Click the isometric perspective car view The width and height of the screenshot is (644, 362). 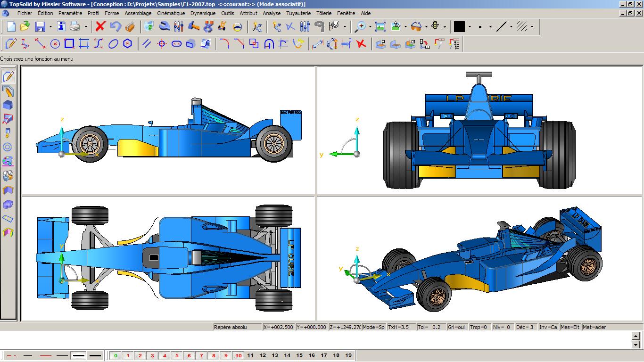(479, 259)
